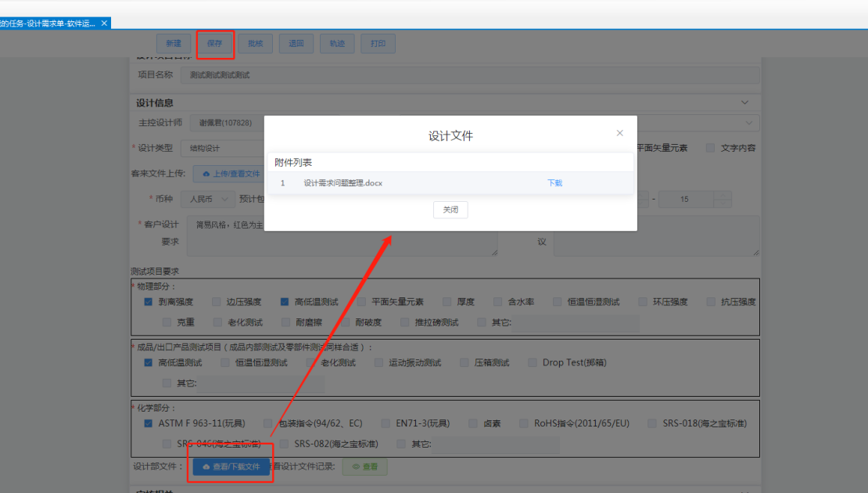868x493 pixels.
Task: Check the SRS-082(海之宝标准) checkbox
Action: tap(284, 444)
